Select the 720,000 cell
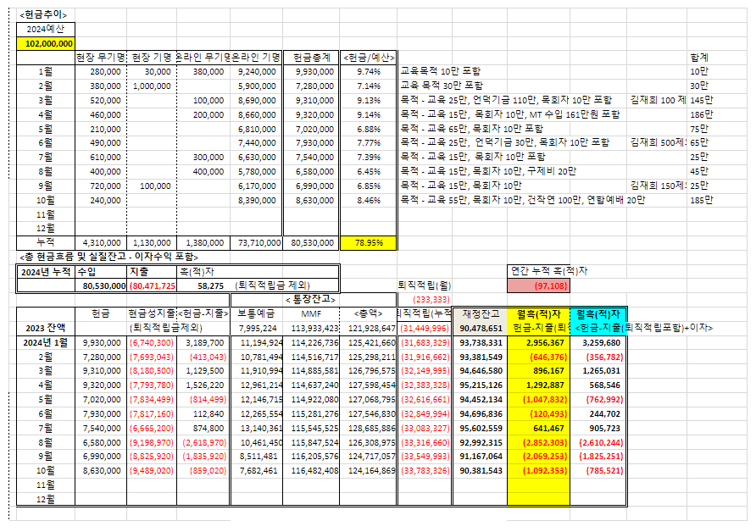 101,186
